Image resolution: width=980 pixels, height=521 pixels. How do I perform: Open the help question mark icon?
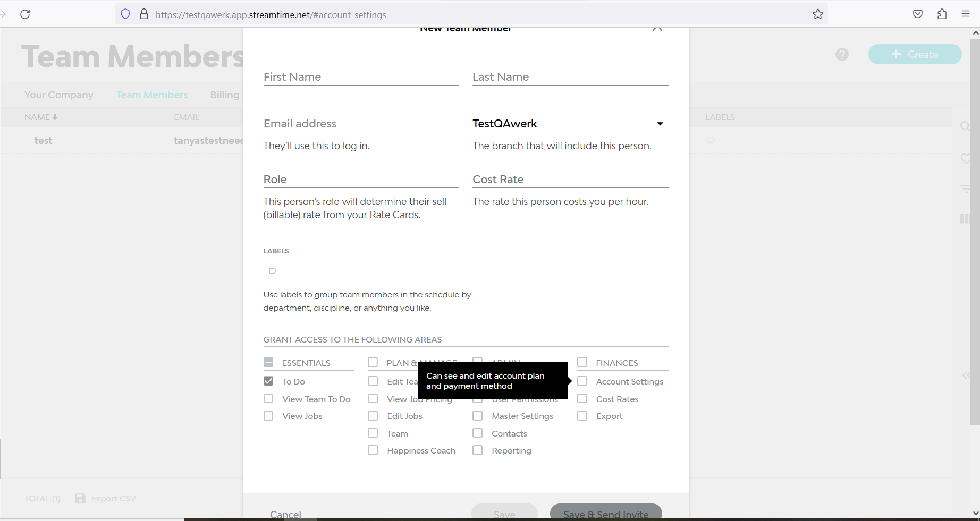tap(842, 54)
